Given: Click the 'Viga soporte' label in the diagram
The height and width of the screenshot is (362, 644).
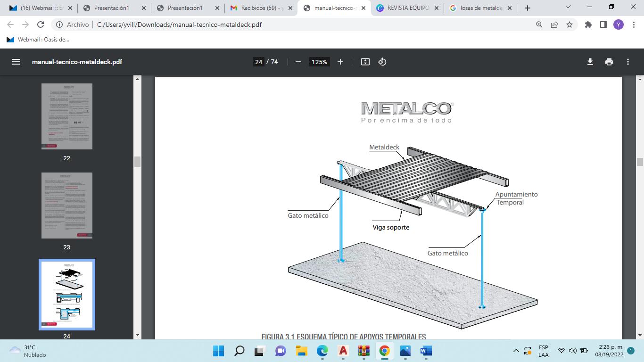Looking at the screenshot, I should click(x=391, y=227).
